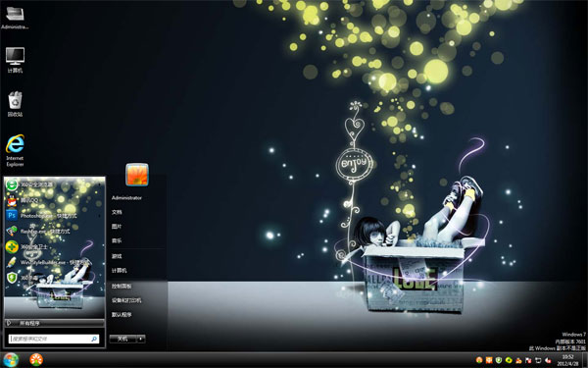The height and width of the screenshot is (368, 588).
Task: Click the user account picture thumbnail
Action: [137, 175]
